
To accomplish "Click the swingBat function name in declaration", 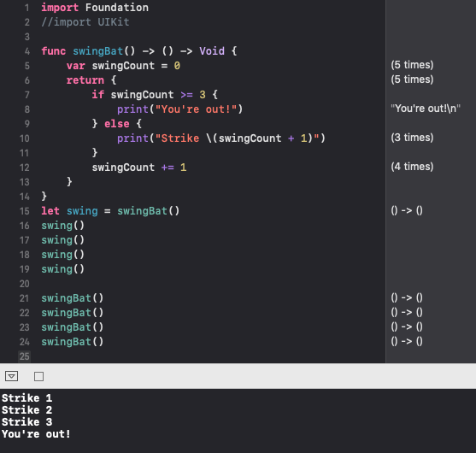I will [x=97, y=51].
